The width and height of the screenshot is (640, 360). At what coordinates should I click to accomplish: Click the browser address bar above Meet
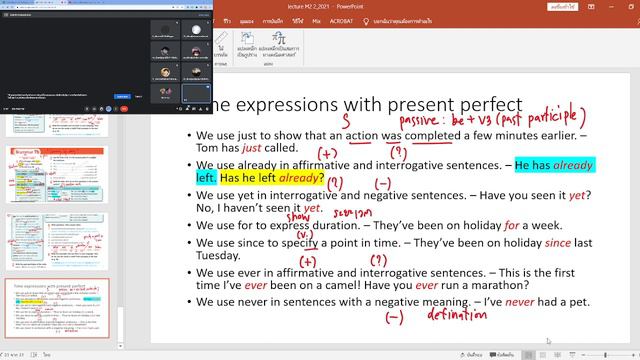(x=94, y=7)
